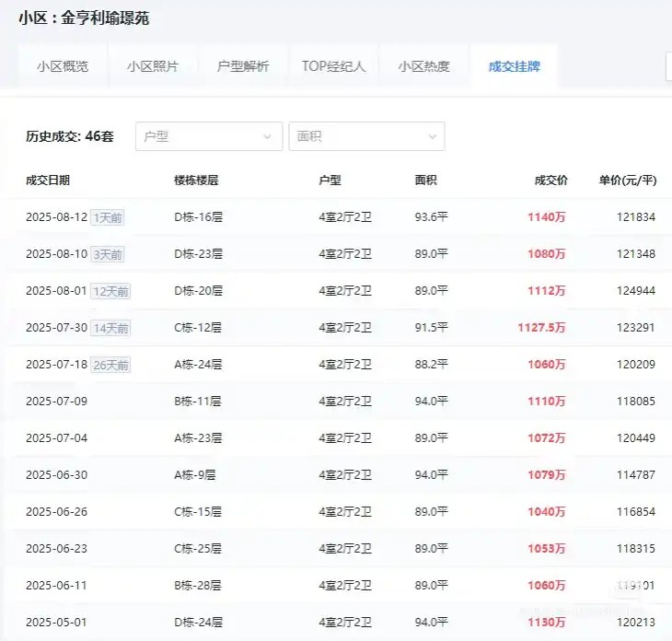Open the 户型 filter dropdown
This screenshot has height=641, width=672.
click(x=208, y=136)
